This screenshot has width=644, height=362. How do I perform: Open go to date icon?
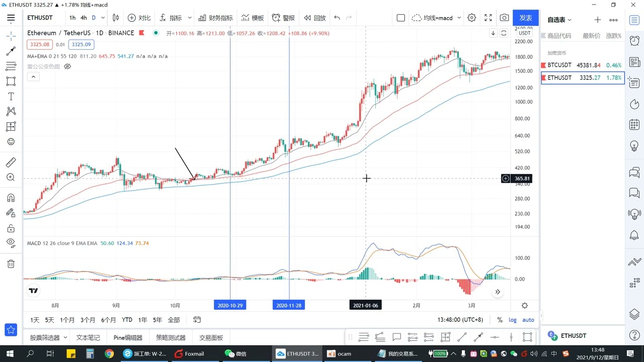pos(197,320)
